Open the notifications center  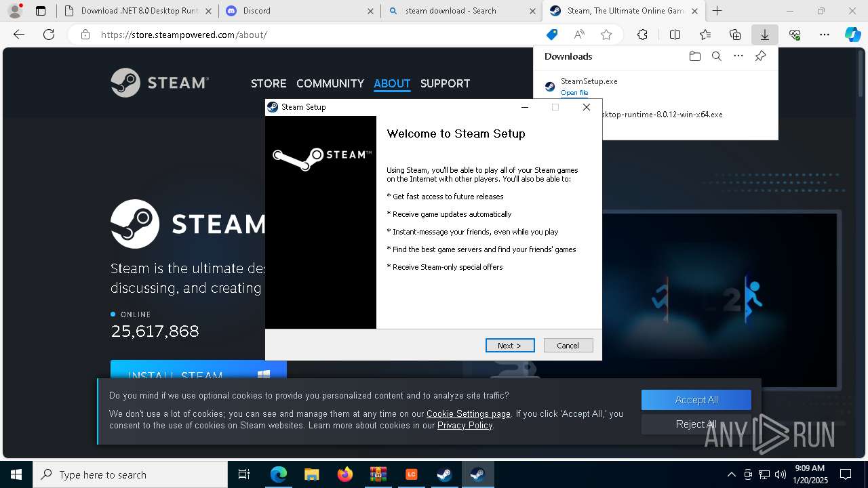[x=846, y=474]
